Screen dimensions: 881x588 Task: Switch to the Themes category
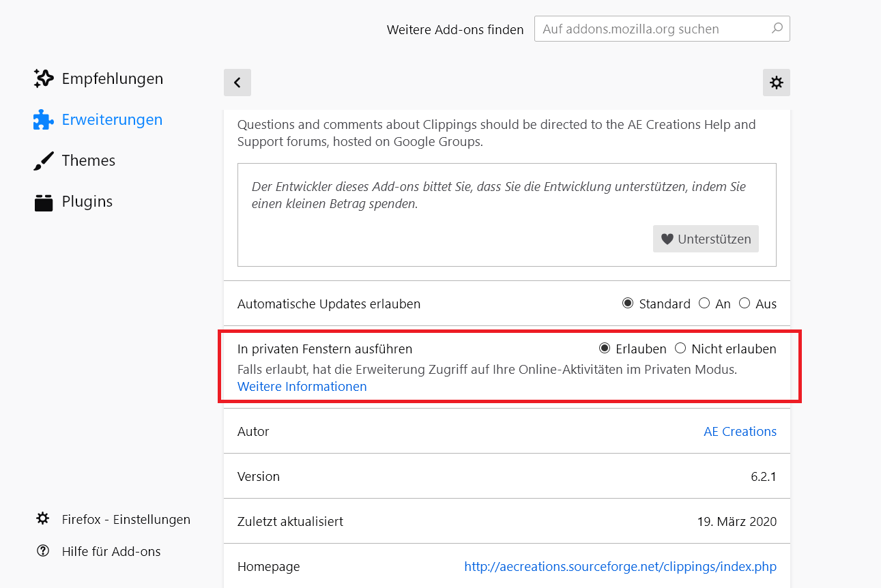(x=89, y=161)
